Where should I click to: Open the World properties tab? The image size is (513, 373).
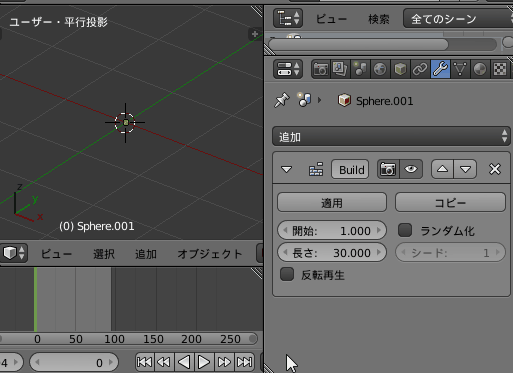click(380, 69)
